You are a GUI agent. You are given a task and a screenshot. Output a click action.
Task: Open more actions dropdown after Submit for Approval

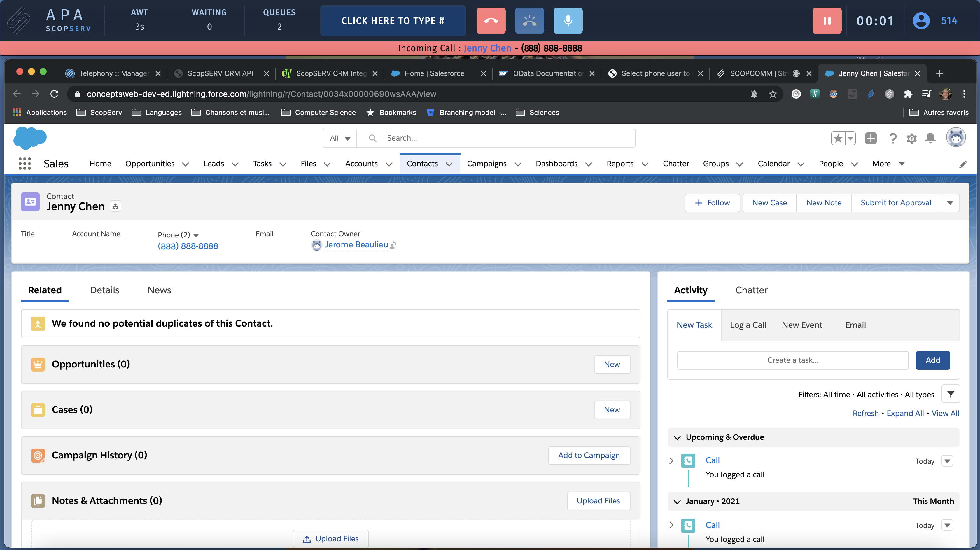[950, 203]
